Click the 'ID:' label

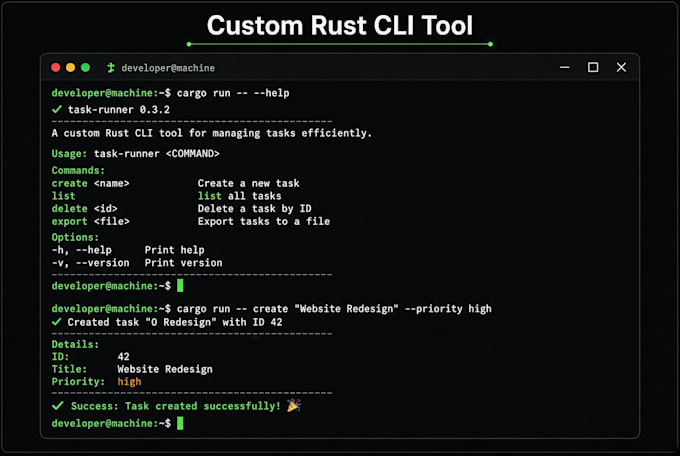pos(60,357)
